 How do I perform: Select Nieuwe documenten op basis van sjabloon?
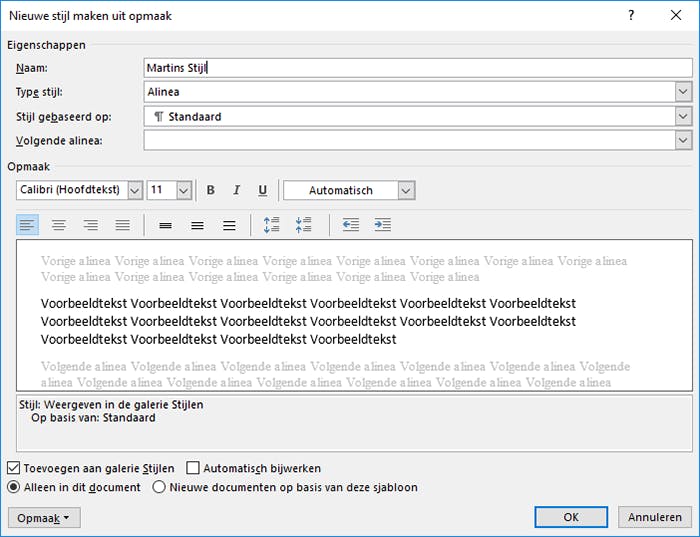159,488
